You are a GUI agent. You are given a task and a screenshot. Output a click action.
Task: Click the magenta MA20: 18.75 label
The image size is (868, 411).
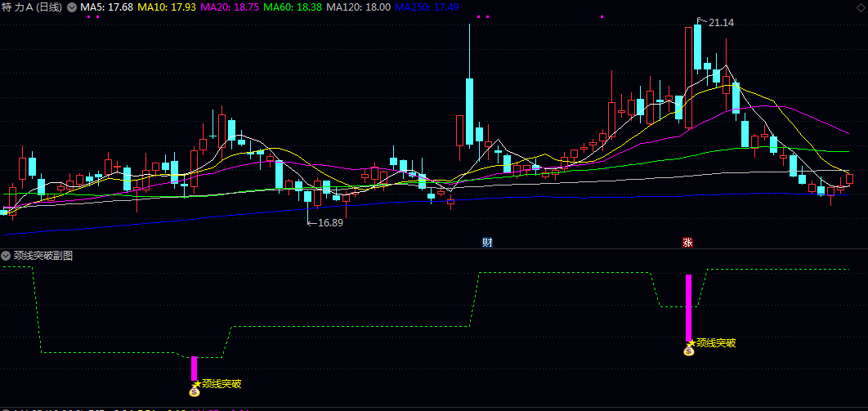pyautogui.click(x=229, y=7)
